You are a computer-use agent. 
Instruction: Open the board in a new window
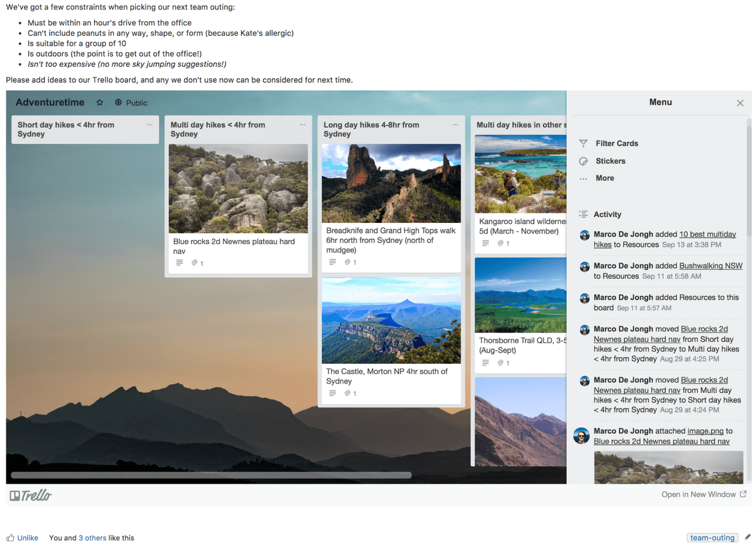(699, 494)
